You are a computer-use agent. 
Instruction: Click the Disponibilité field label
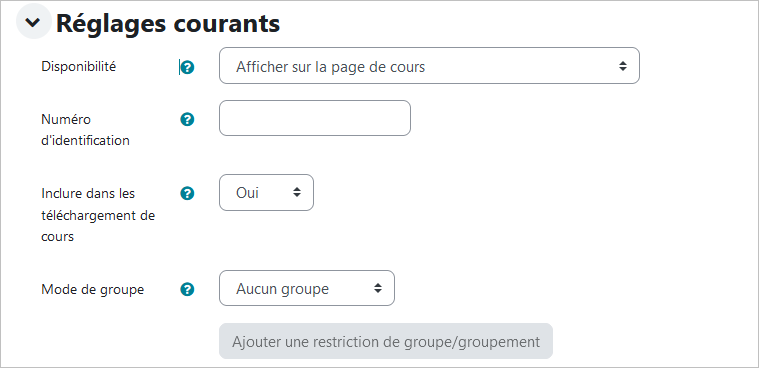pyautogui.click(x=79, y=66)
